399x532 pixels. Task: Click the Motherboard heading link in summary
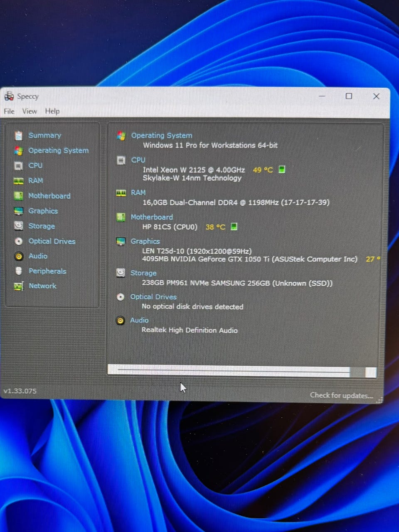[151, 217]
